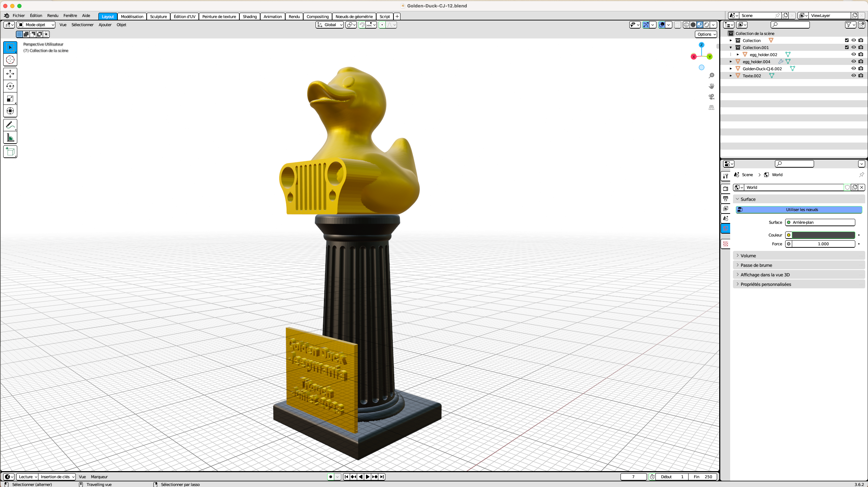Toggle snapping magnet in the header

click(x=362, y=25)
